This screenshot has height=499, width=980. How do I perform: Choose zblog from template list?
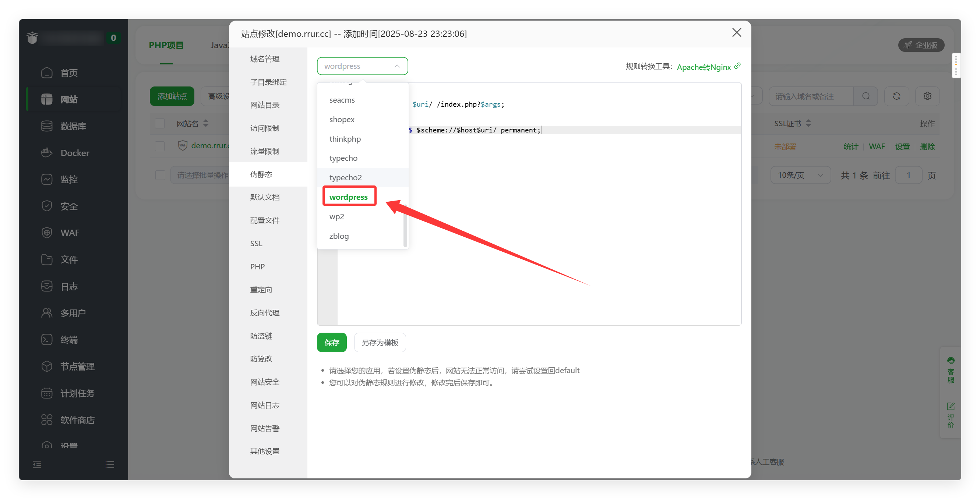(x=363, y=236)
